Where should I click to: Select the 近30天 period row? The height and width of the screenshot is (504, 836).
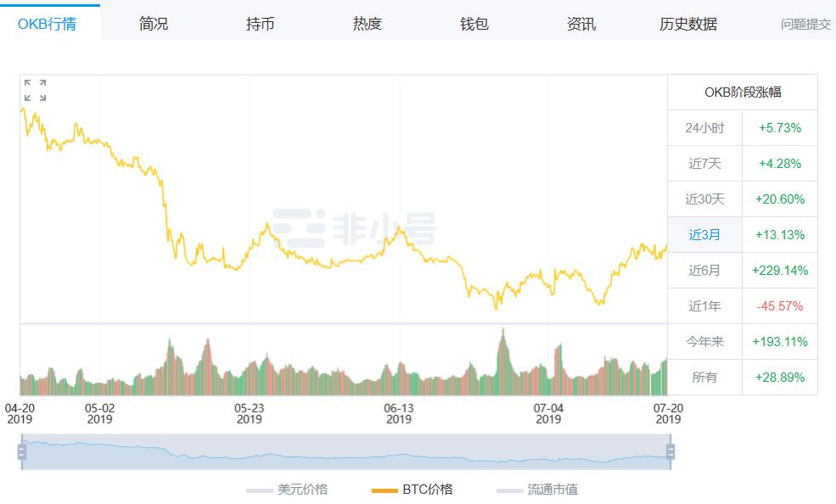pyautogui.click(x=742, y=199)
